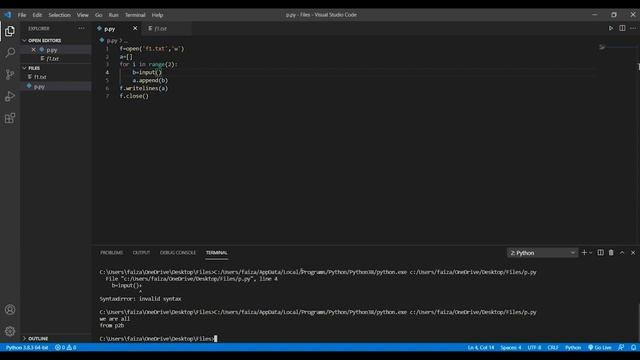Open the Selection menu
The height and width of the screenshot is (360, 640).
pos(60,15)
